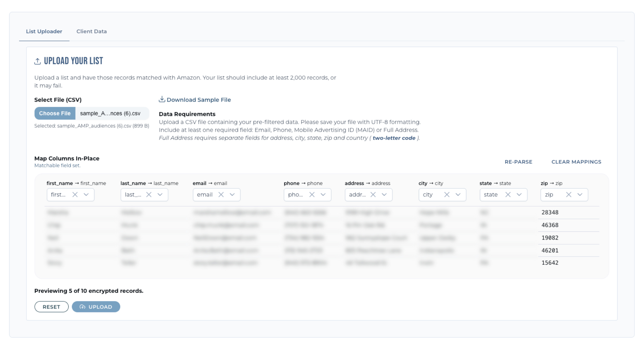
Task: Click the Data Requirements heading
Action: tap(187, 114)
